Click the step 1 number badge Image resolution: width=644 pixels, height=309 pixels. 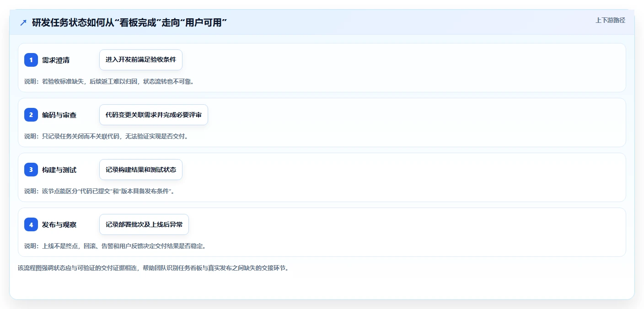(31, 60)
